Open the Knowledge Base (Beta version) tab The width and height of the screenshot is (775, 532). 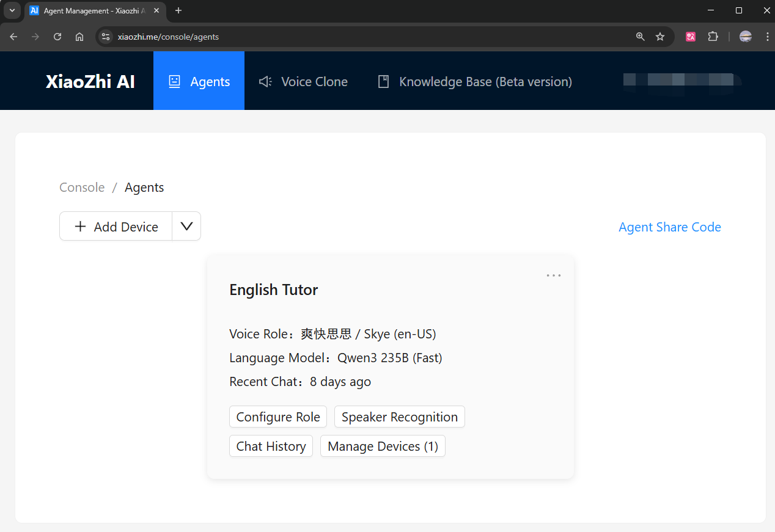pos(475,82)
